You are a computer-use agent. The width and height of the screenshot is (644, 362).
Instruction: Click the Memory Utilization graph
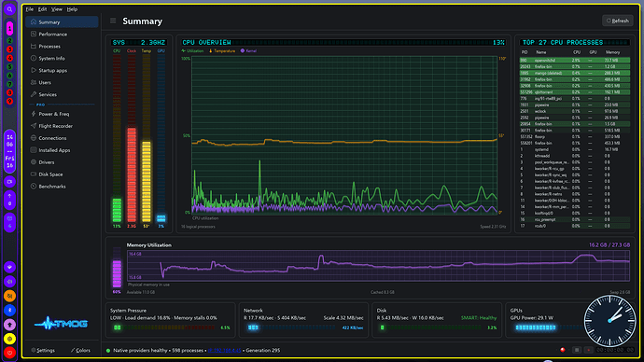[x=378, y=266]
